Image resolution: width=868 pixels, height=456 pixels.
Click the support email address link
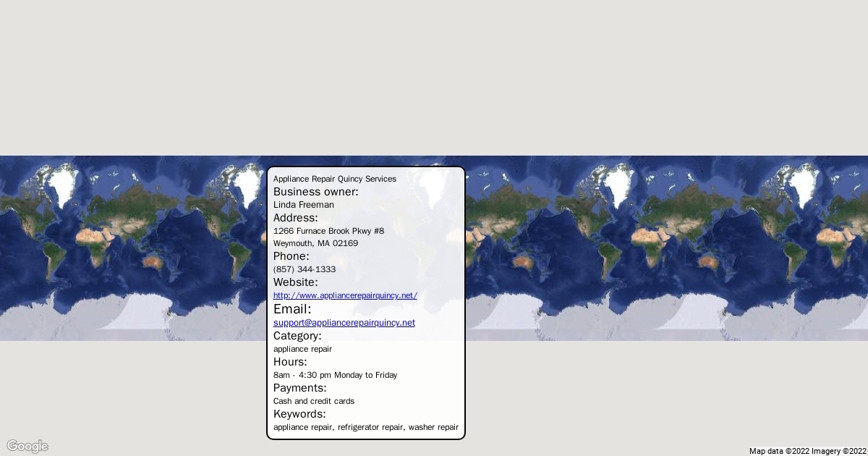(344, 323)
